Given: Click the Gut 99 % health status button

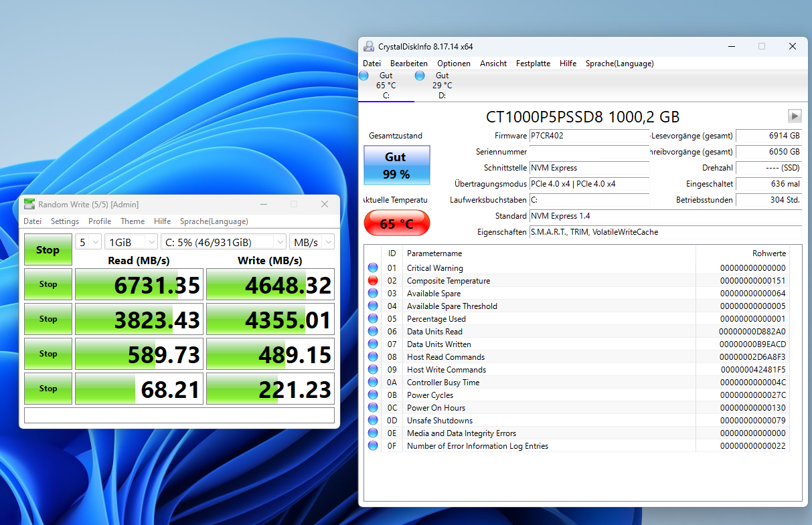Looking at the screenshot, I should (x=396, y=165).
